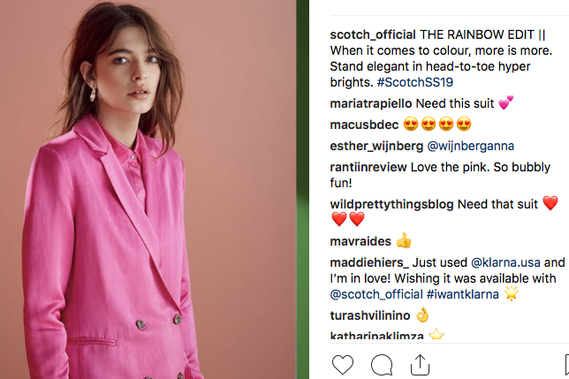Open turashvilinino's profile
The height and width of the screenshot is (379, 569).
pyautogui.click(x=370, y=316)
